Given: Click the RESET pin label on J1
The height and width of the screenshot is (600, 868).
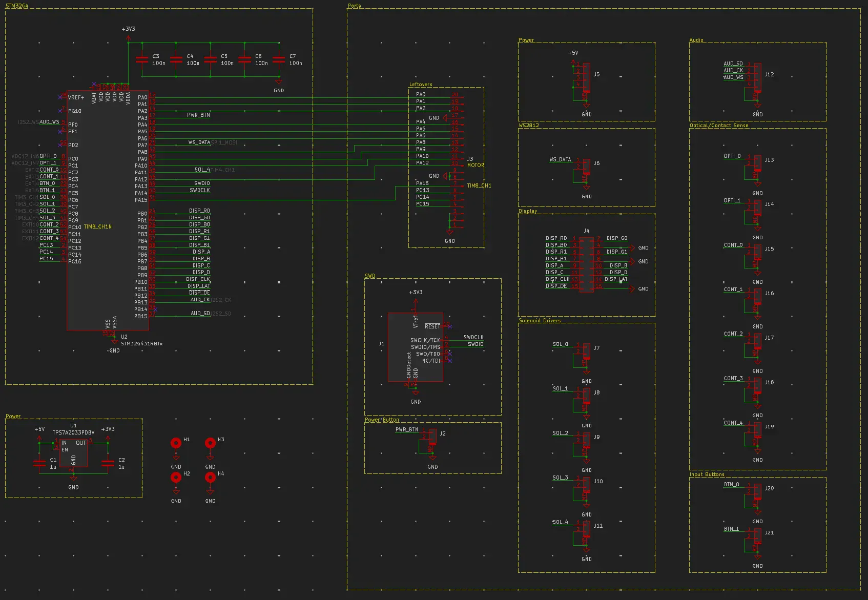Looking at the screenshot, I should (x=432, y=326).
